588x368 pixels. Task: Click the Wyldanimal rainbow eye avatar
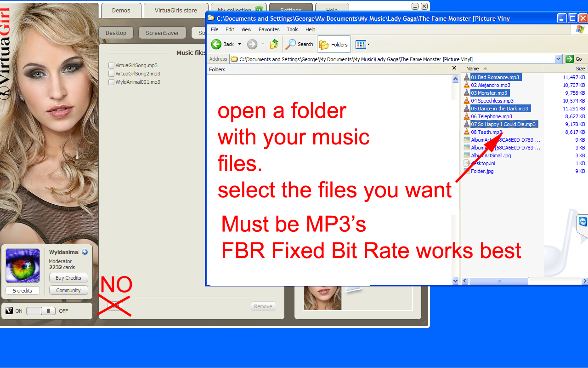point(23,265)
